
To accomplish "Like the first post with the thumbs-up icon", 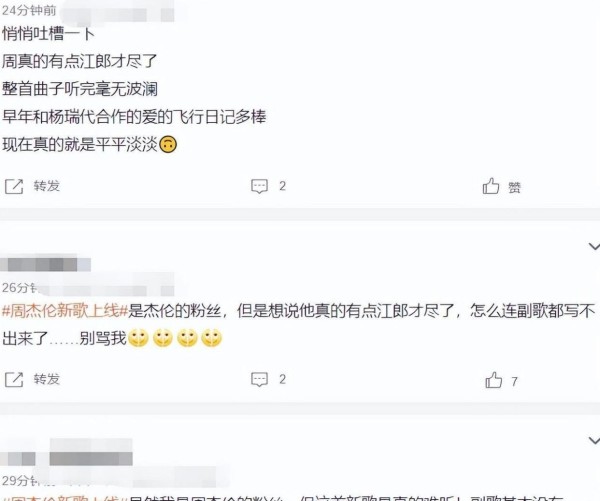I will pyautogui.click(x=491, y=186).
